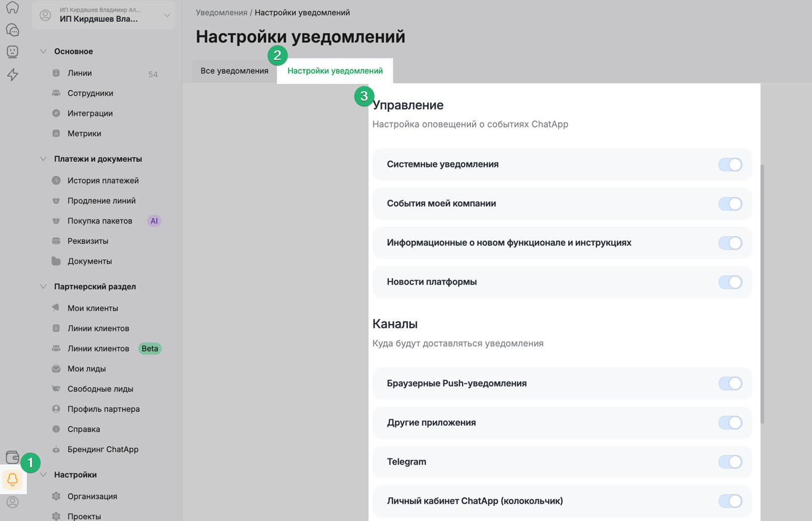The height and width of the screenshot is (521, 812).
Task: Open the wallet icon in left rail
Action: 12,457
